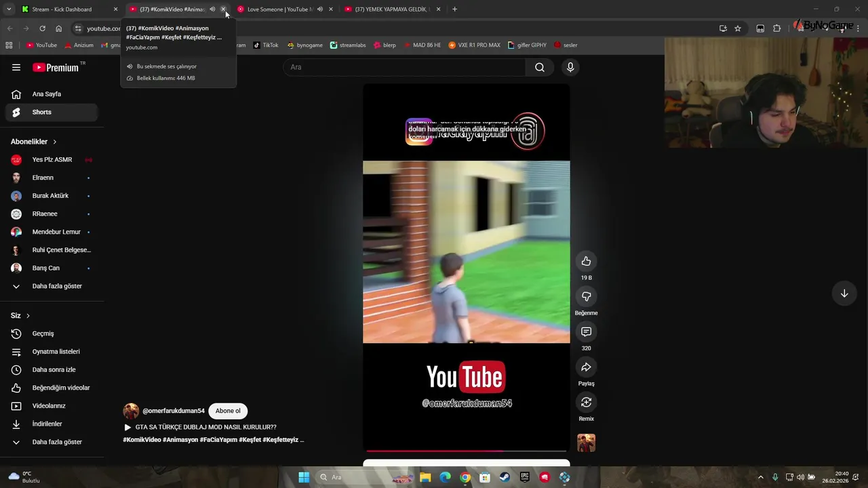The image size is (868, 488).
Task: Open the tab search dropdown
Action: coord(9,9)
